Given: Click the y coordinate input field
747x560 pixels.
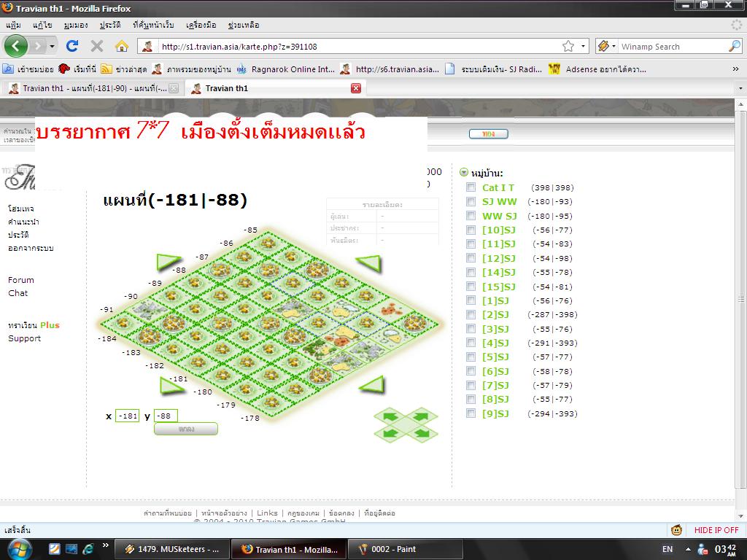Looking at the screenshot, I should point(166,416).
